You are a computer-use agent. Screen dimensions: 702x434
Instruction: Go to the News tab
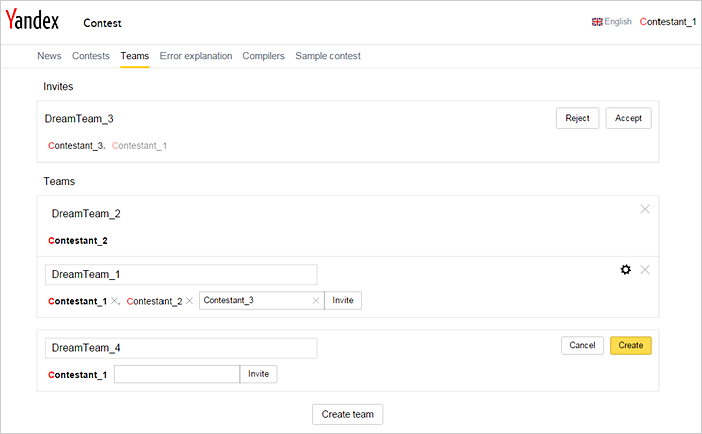click(x=49, y=56)
